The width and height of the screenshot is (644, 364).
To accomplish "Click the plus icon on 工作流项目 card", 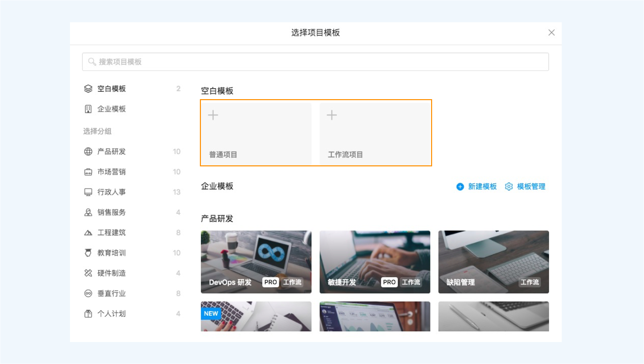I will 331,115.
